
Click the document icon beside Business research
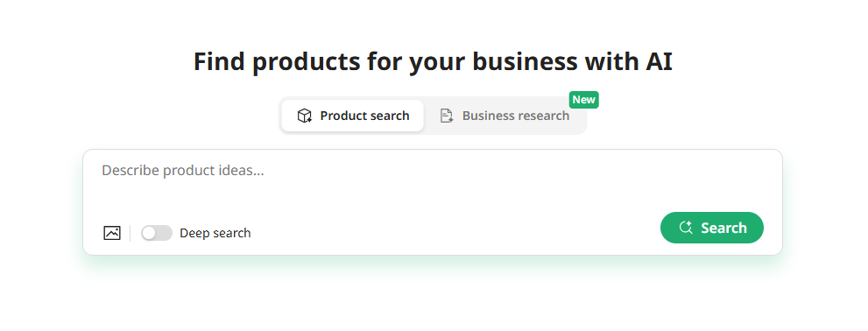[447, 116]
